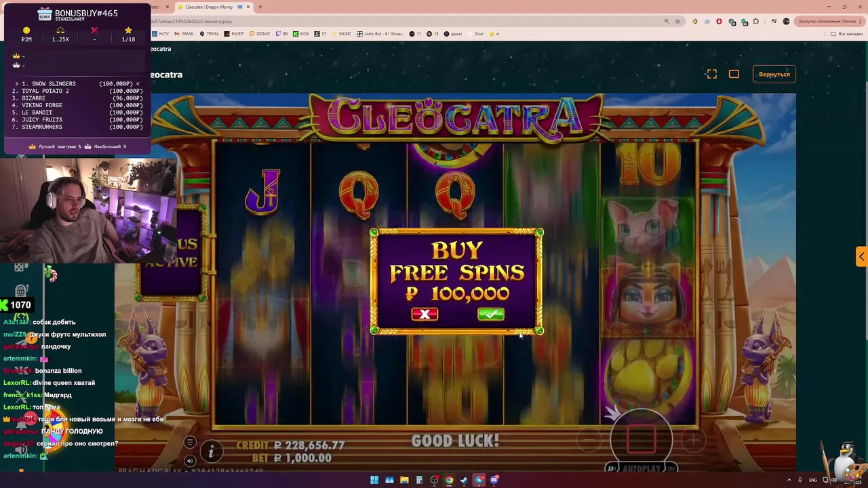Open the Windows Start menu
Image resolution: width=868 pixels, height=488 pixels.
point(374,480)
